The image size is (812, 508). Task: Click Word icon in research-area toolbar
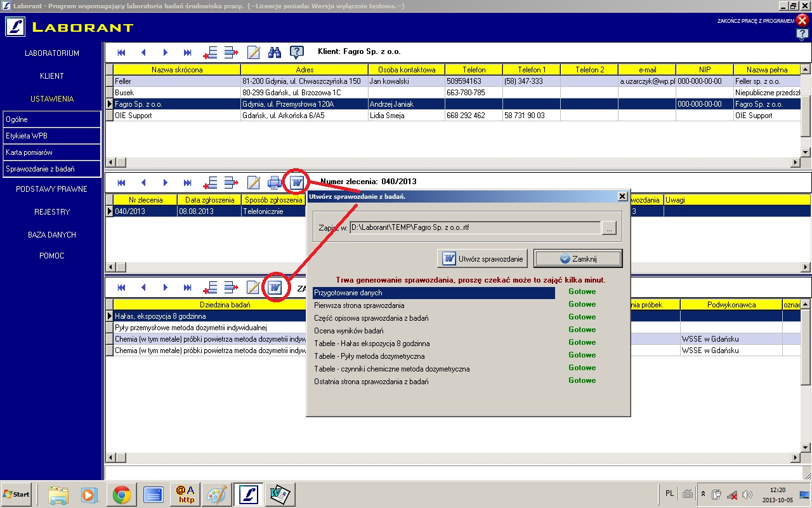click(275, 288)
